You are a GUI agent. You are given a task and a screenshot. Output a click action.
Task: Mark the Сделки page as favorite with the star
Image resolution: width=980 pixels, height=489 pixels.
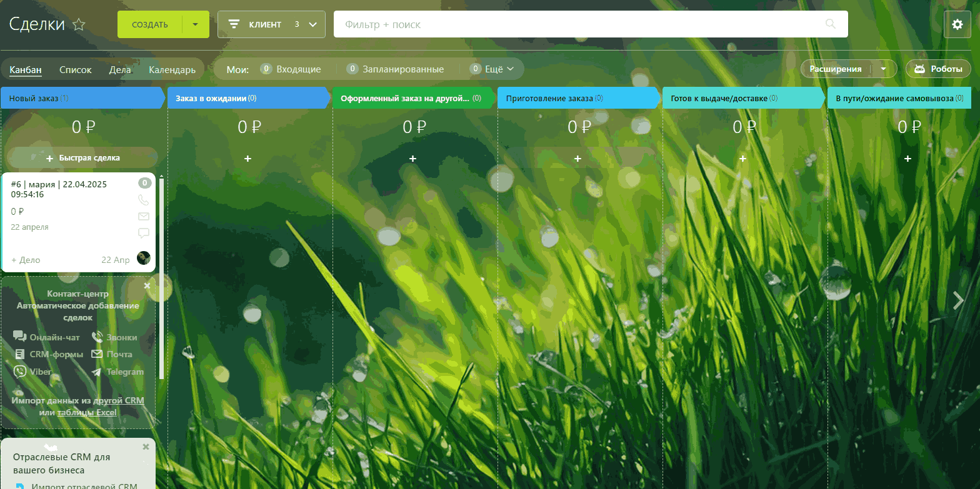click(x=79, y=24)
